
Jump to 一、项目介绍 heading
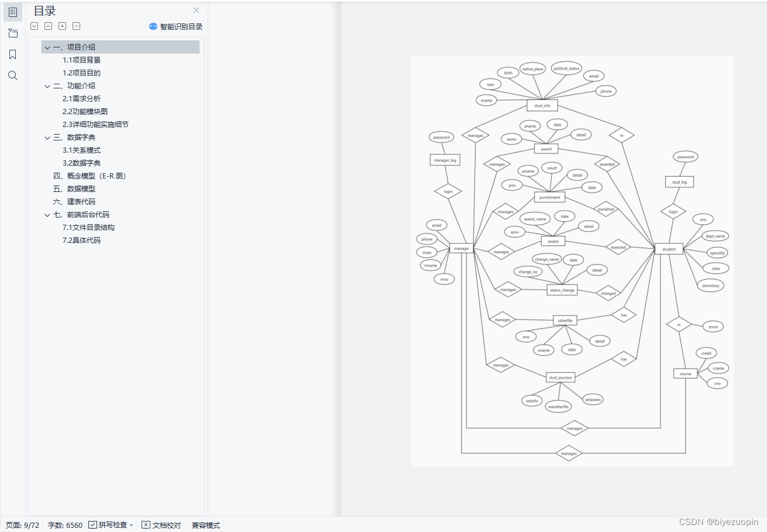[x=121, y=47]
